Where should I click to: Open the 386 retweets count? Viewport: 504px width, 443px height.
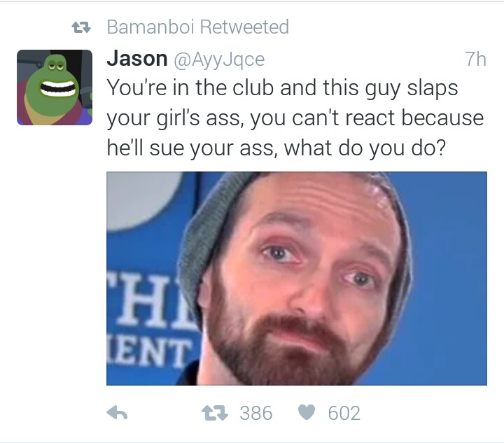(x=256, y=413)
